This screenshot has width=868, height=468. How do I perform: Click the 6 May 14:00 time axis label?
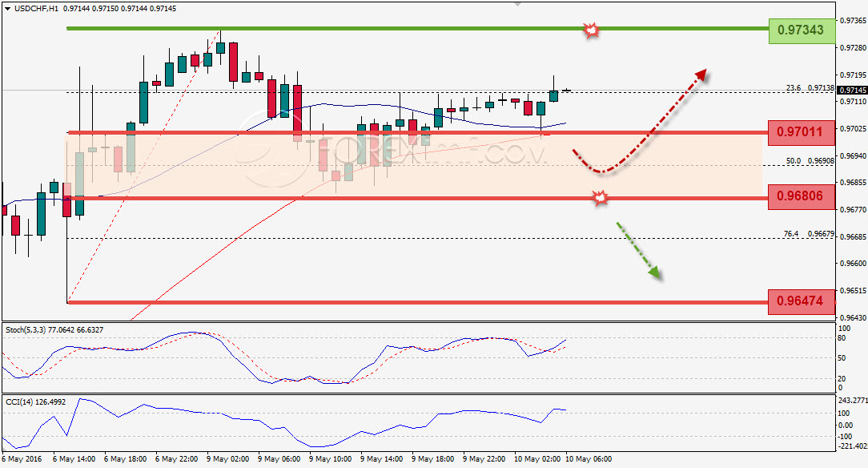click(74, 458)
